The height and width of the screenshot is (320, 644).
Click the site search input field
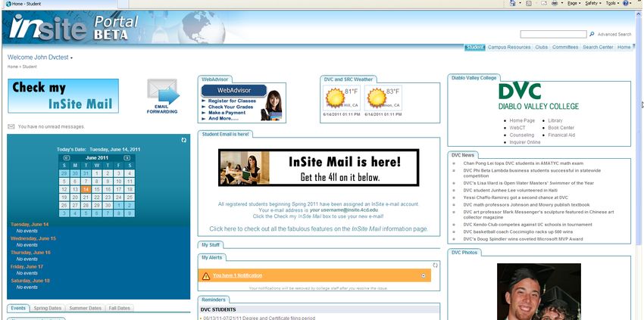click(553, 35)
